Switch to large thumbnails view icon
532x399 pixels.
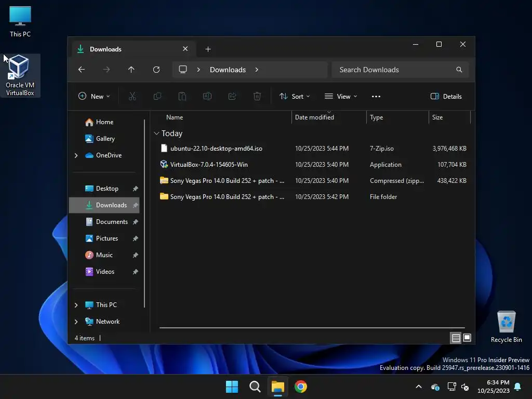tap(467, 338)
